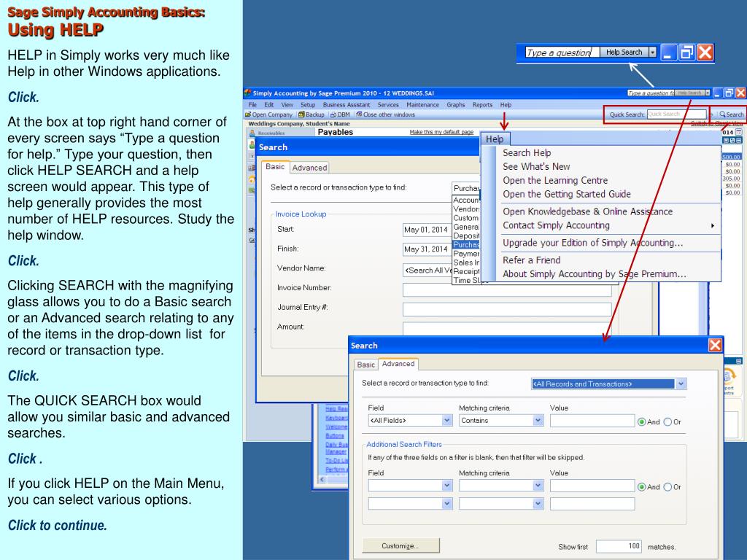Image resolution: width=747 pixels, height=560 pixels.
Task: Select the highlighted Purchases item in the list
Action: pyautogui.click(x=466, y=245)
